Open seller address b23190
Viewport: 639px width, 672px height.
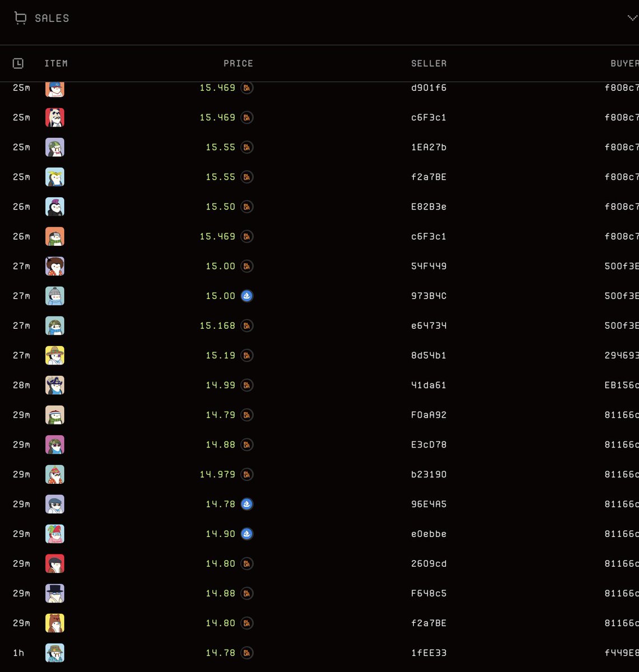pos(429,474)
